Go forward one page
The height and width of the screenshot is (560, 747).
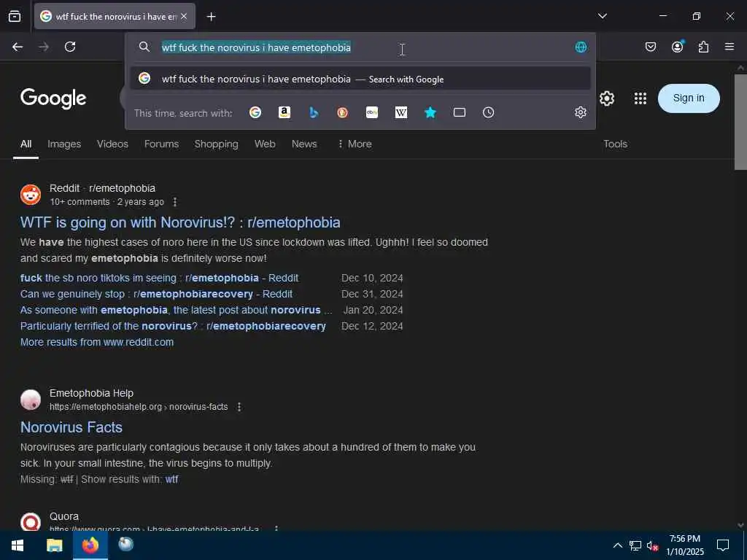point(44,47)
